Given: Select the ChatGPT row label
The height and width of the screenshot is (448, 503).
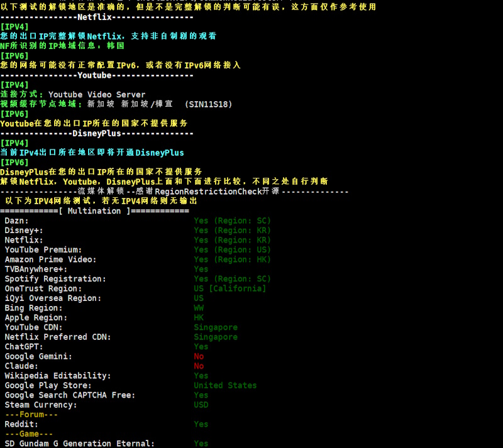Looking at the screenshot, I should click(24, 347).
